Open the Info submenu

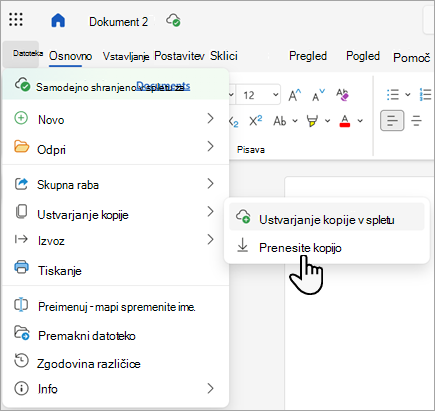(x=115, y=389)
